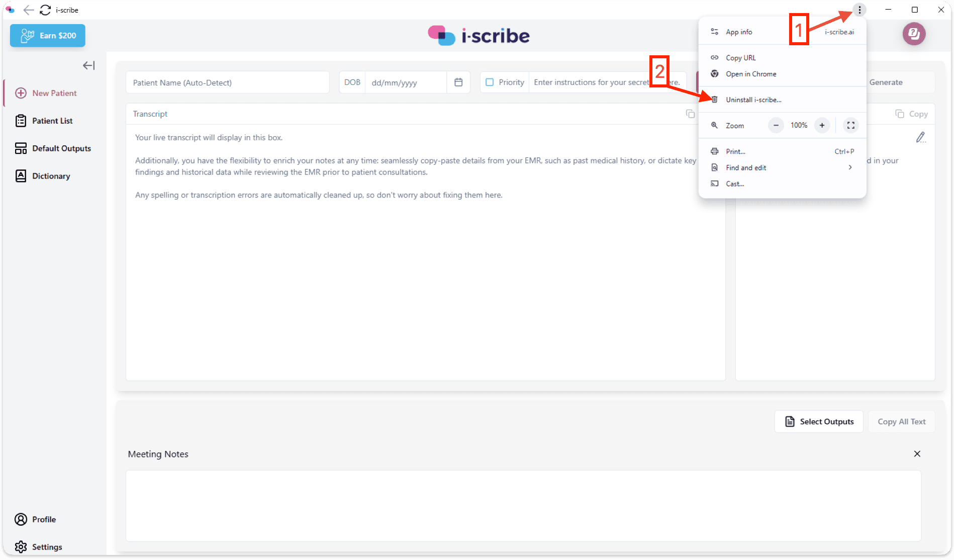Click the pencil edit icon
Screen dimensions: 954x560
pos(921,137)
